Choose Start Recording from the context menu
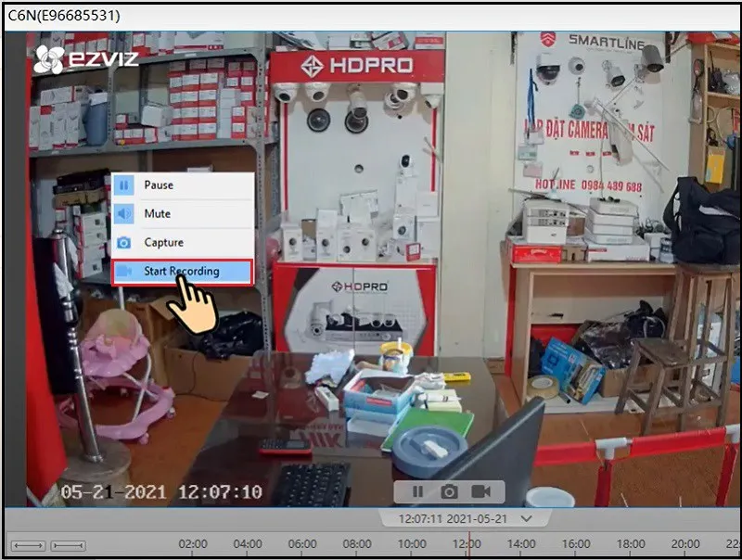The width and height of the screenshot is (742, 560). (182, 272)
